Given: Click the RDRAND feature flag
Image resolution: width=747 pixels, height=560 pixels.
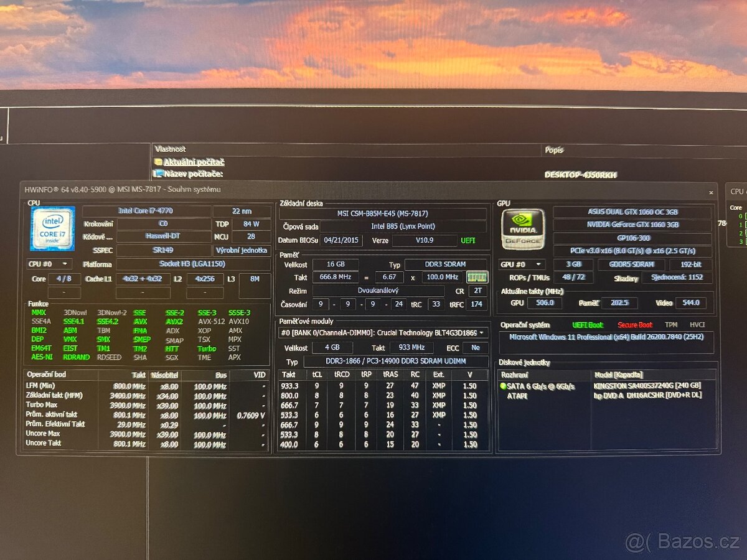Looking at the screenshot, I should (x=76, y=357).
